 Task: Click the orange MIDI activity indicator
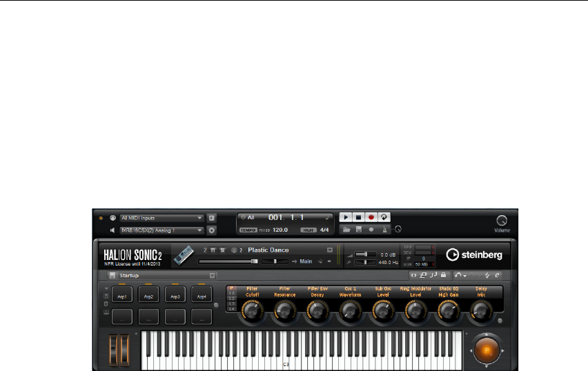(101, 218)
